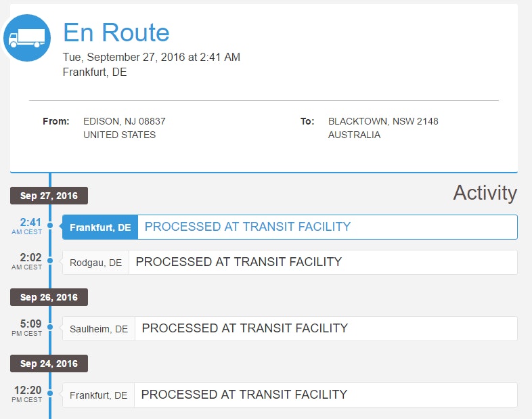Click the Sep 24, 2016 date badge

point(49,363)
